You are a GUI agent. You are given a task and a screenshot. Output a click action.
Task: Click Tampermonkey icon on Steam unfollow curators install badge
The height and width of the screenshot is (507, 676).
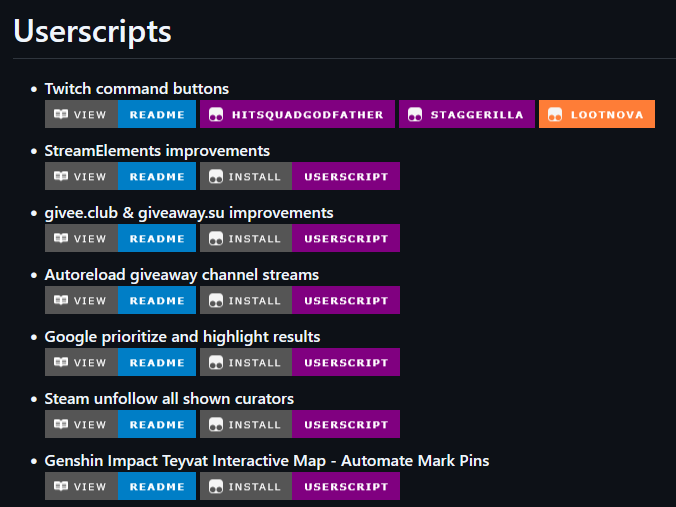point(216,425)
